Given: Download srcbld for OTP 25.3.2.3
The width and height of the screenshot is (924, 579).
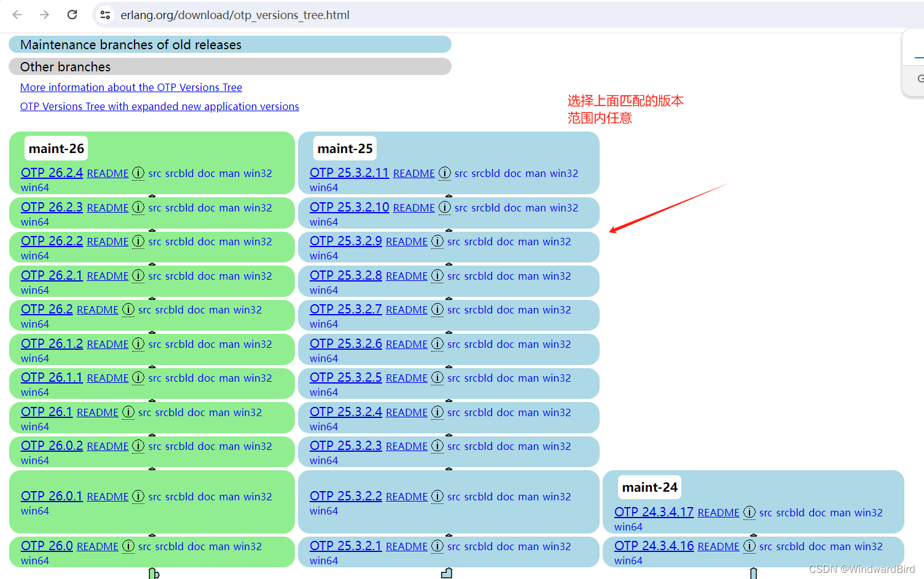Looking at the screenshot, I should pyautogui.click(x=479, y=446).
